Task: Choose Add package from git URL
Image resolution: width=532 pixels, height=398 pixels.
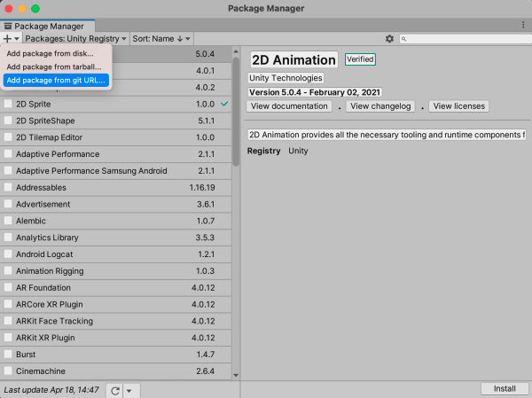Action: point(56,81)
